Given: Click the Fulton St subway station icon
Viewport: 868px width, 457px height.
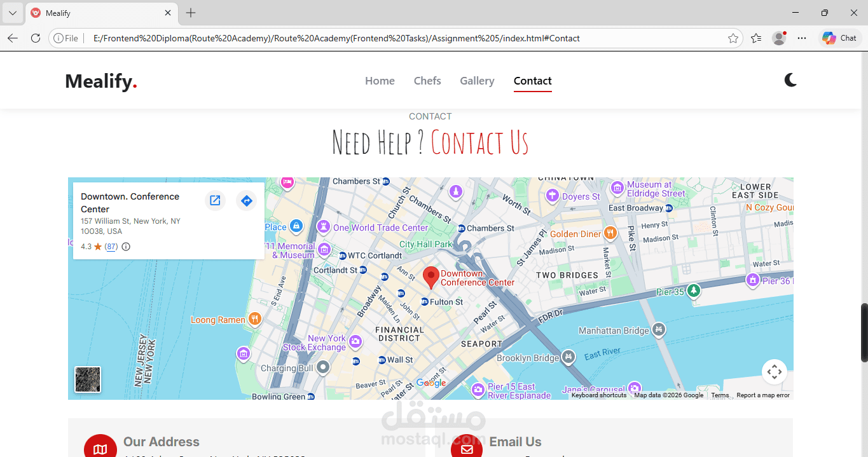Looking at the screenshot, I should point(425,301).
